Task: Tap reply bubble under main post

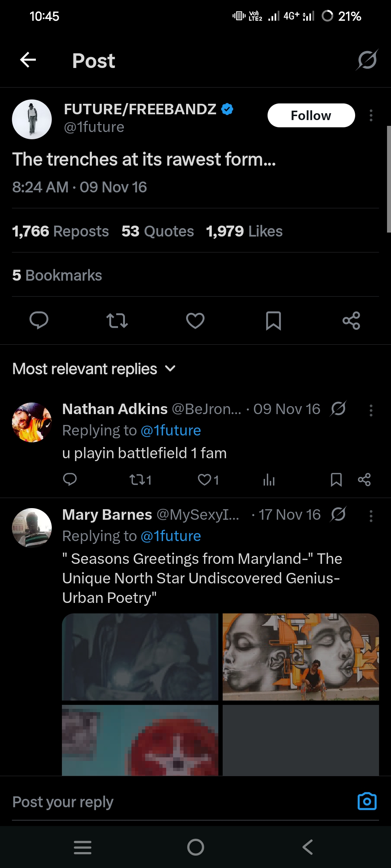Action: click(39, 320)
